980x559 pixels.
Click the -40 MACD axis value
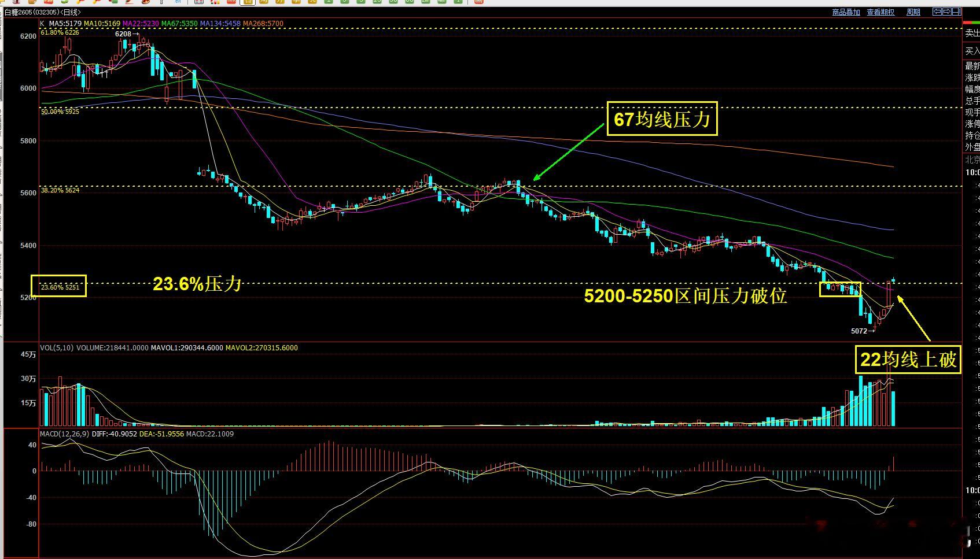(31, 498)
